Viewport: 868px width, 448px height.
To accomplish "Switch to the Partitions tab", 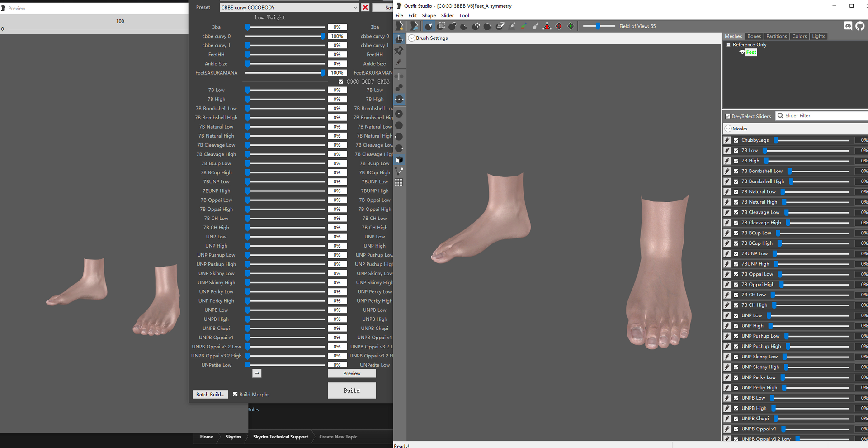I will (777, 36).
